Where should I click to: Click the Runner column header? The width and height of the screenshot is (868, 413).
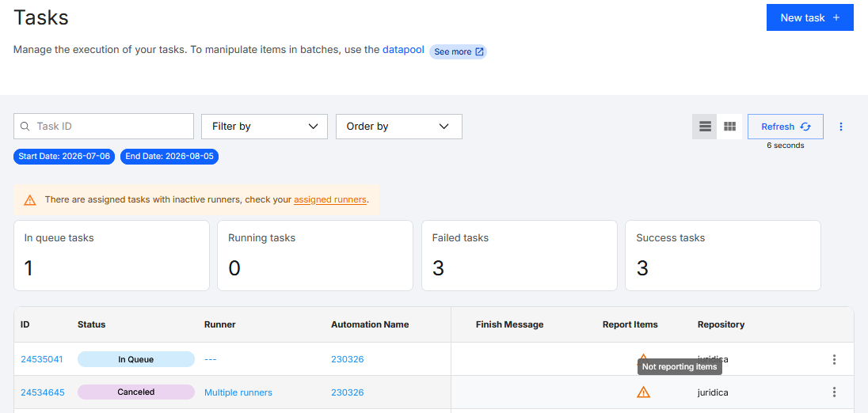coord(219,324)
